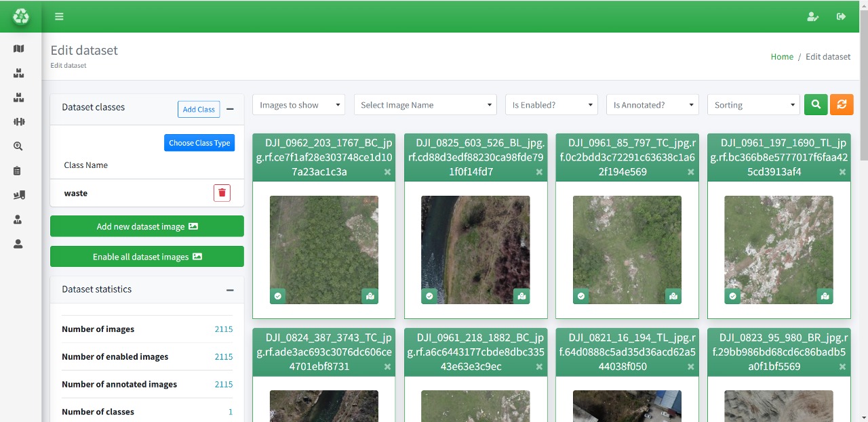Image resolution: width=868 pixels, height=422 pixels.
Task: Collapse the Dataset statistics panel
Action: pyautogui.click(x=230, y=290)
